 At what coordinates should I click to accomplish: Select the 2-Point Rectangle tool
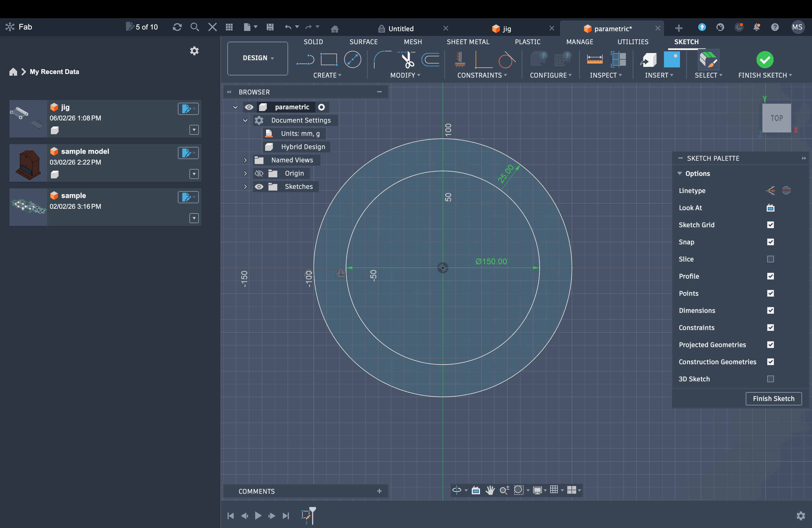pyautogui.click(x=329, y=60)
